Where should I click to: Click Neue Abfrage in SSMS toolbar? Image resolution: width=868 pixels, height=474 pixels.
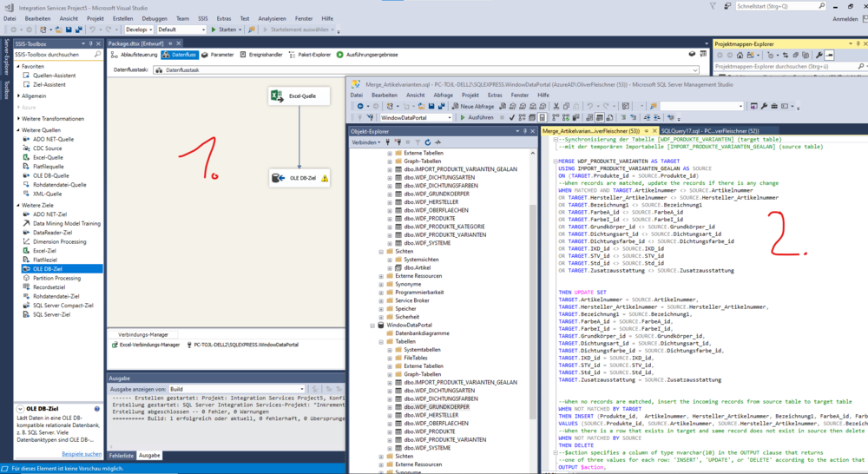(x=474, y=106)
